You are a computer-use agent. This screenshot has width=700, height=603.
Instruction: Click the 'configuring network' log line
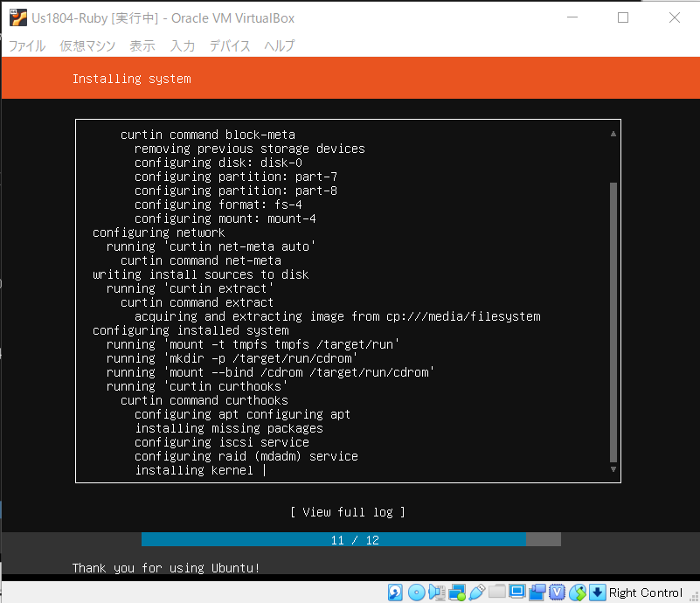158,233
